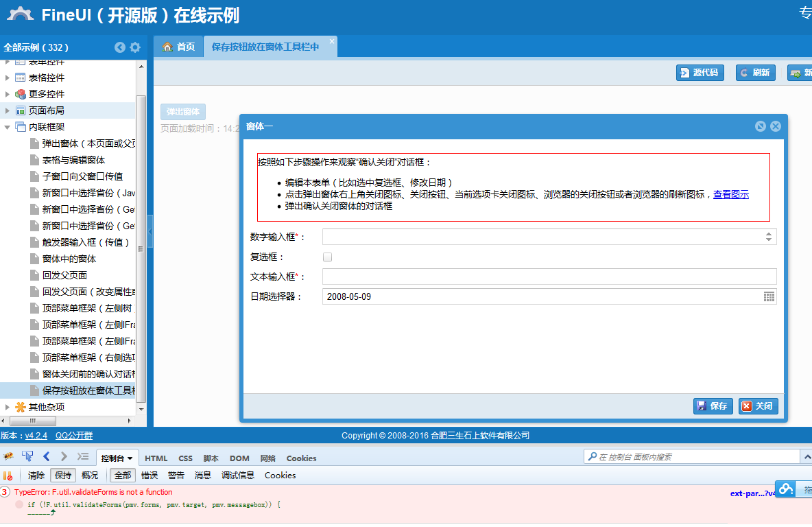
Task: Click the 内联框架 windows icon
Action: click(20, 127)
